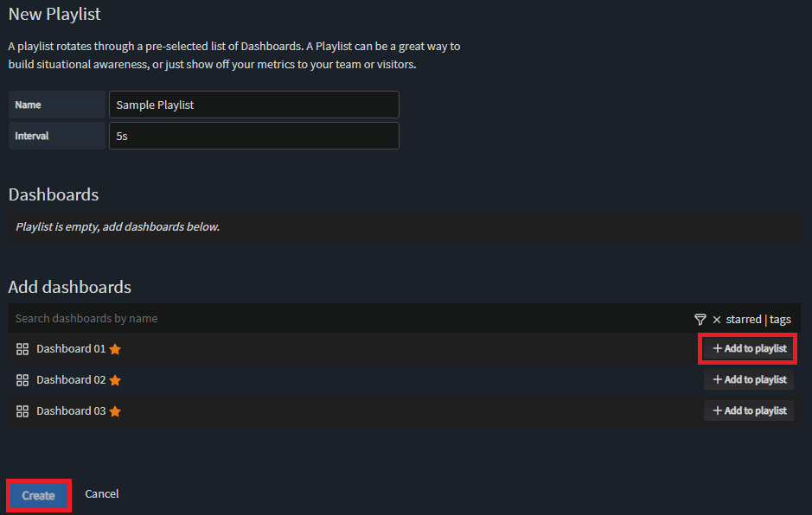This screenshot has width=812, height=515.
Task: Add Dashboard 03 to playlist
Action: tap(749, 411)
